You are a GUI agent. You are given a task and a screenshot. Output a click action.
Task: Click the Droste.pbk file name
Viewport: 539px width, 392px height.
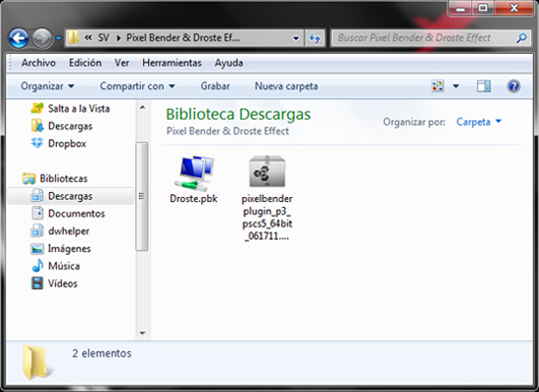pos(193,199)
